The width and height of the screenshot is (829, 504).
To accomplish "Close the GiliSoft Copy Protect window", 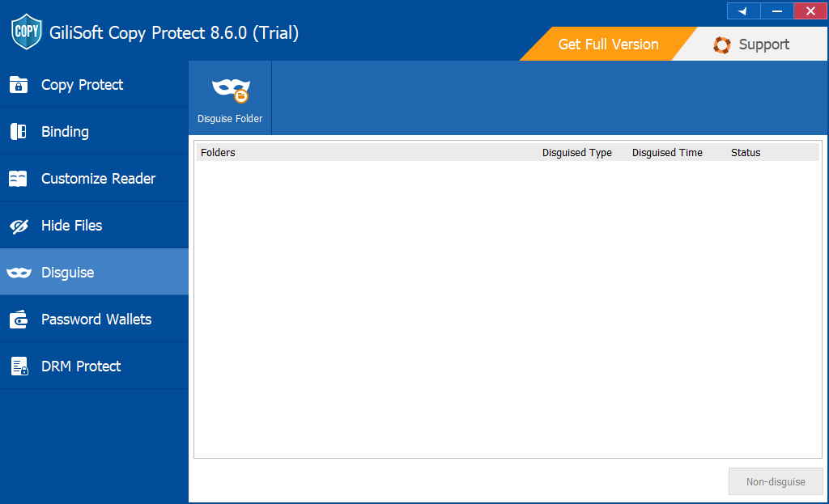I will [x=810, y=11].
